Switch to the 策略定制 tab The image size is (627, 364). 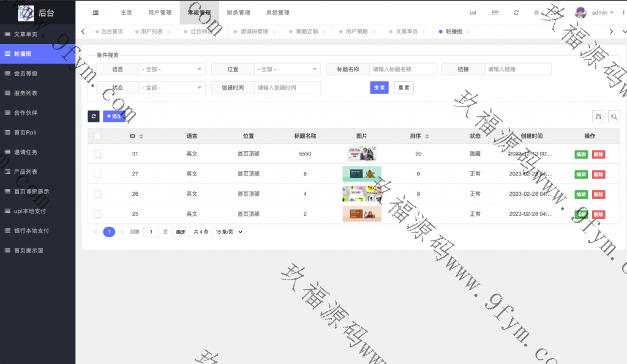(x=307, y=32)
